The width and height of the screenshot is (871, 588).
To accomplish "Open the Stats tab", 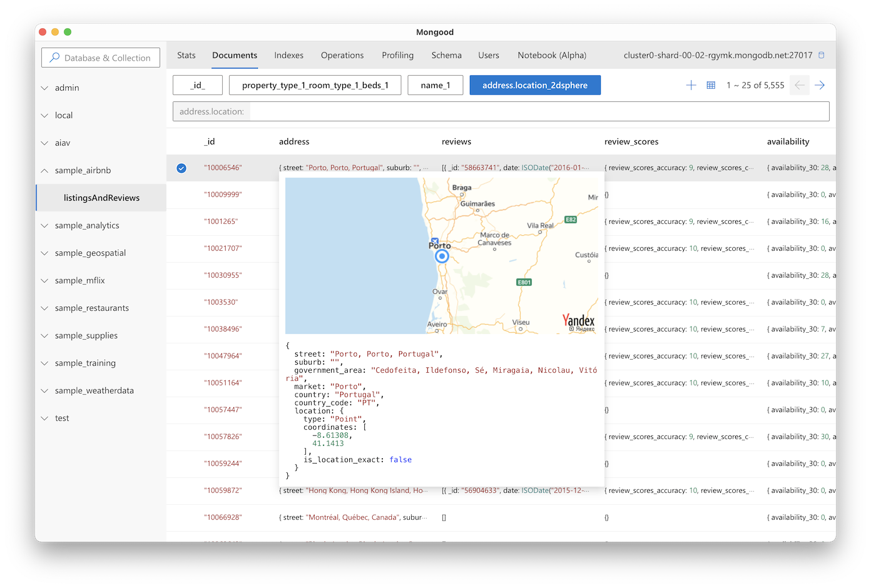I will 186,55.
